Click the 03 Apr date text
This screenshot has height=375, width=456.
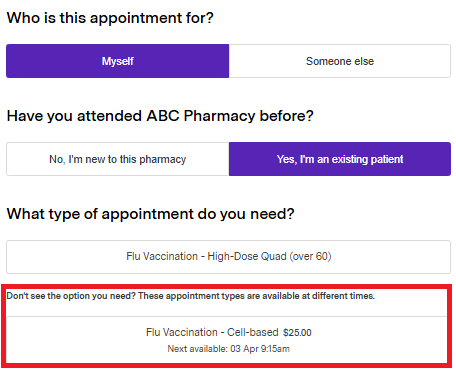click(244, 349)
